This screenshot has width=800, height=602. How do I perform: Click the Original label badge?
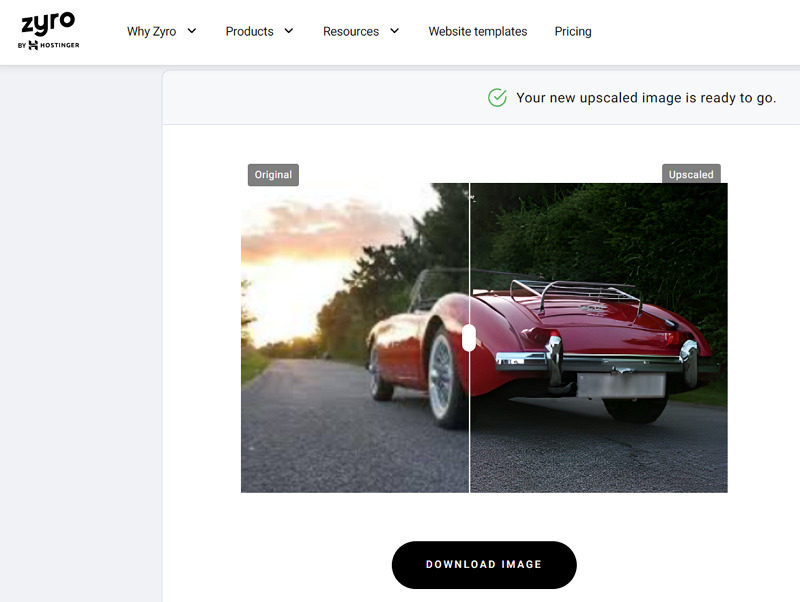click(x=273, y=174)
